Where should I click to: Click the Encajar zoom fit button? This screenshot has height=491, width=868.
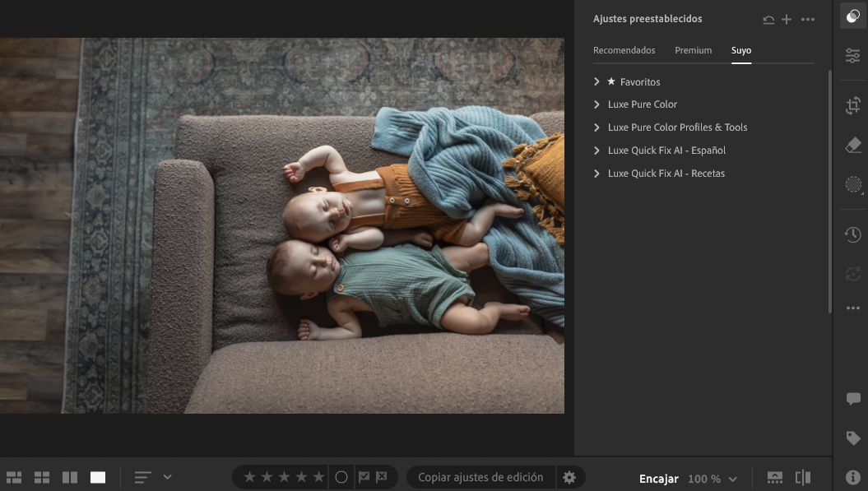tap(658, 479)
